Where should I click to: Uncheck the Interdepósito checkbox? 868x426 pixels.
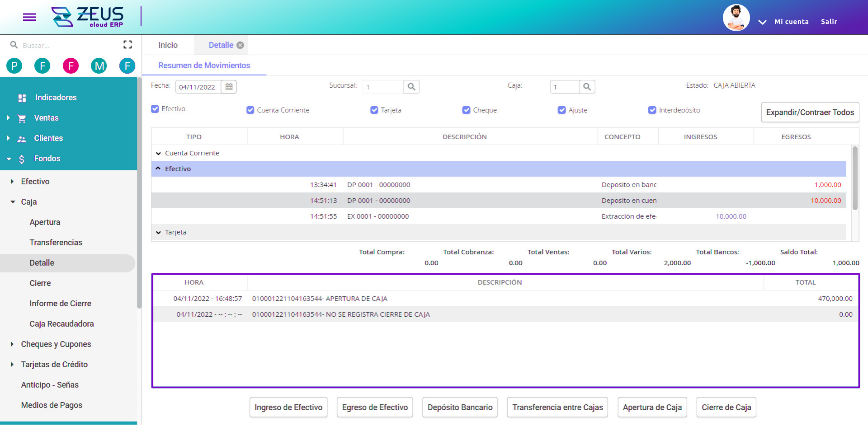(x=652, y=110)
